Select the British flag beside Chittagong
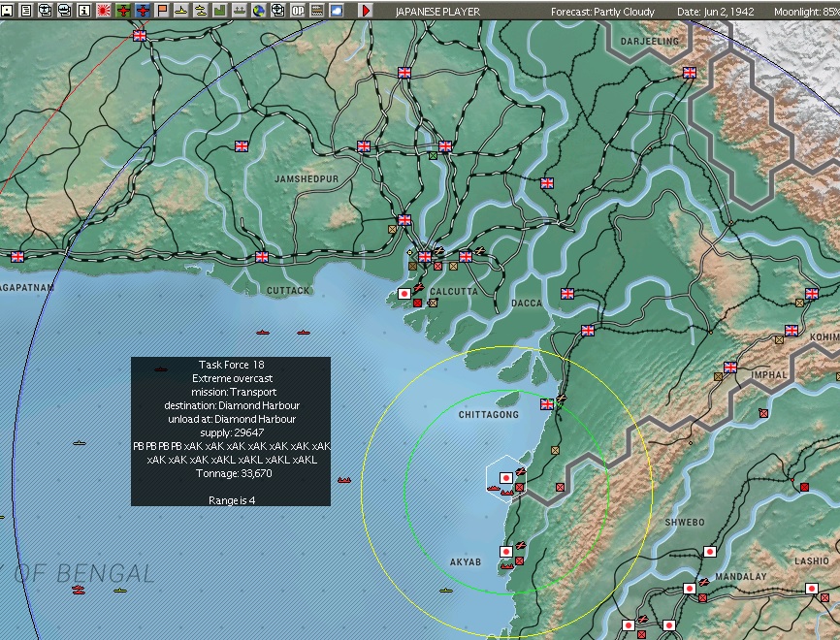The image size is (840, 640). [x=547, y=403]
